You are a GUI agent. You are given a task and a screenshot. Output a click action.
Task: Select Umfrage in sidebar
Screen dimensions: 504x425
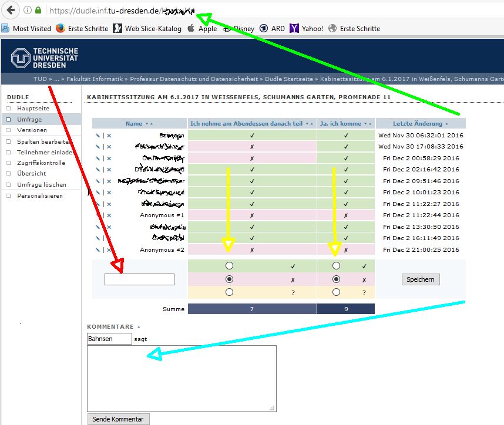[x=29, y=119]
